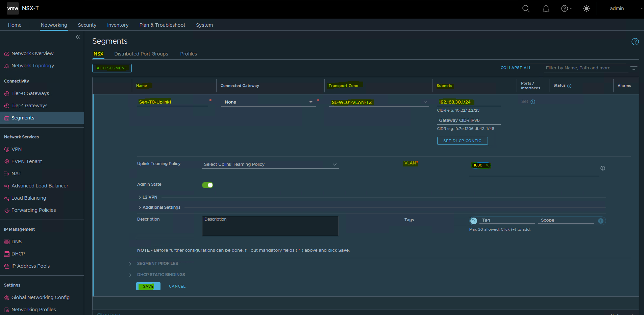Screen dimensions: 644x315
Task: Add the tag with the plus icon
Action: click(x=601, y=221)
